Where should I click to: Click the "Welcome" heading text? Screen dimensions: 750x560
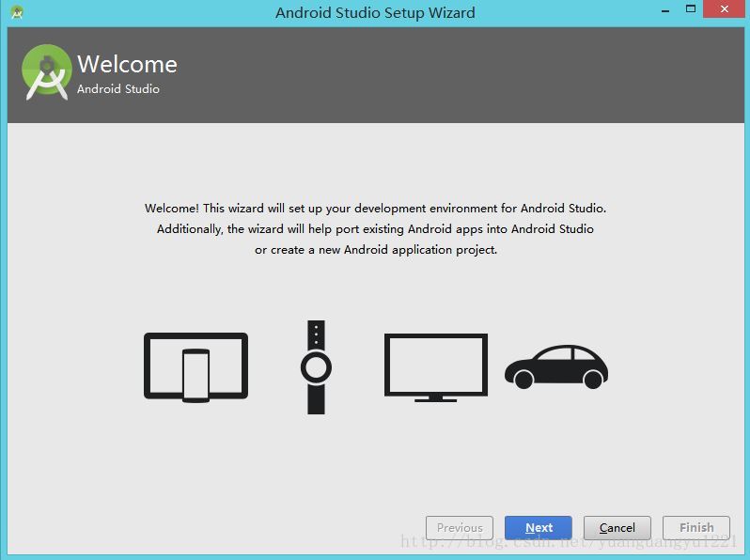(x=127, y=64)
